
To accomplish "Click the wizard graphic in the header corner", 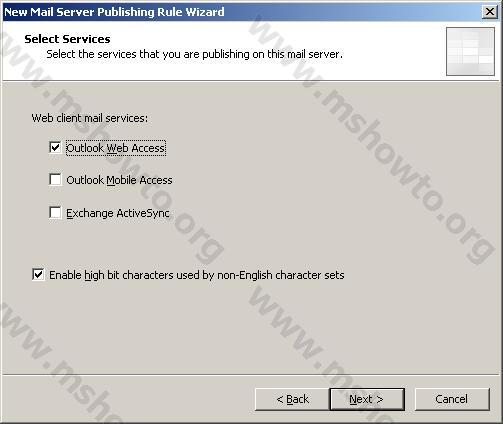I will pyautogui.click(x=470, y=51).
